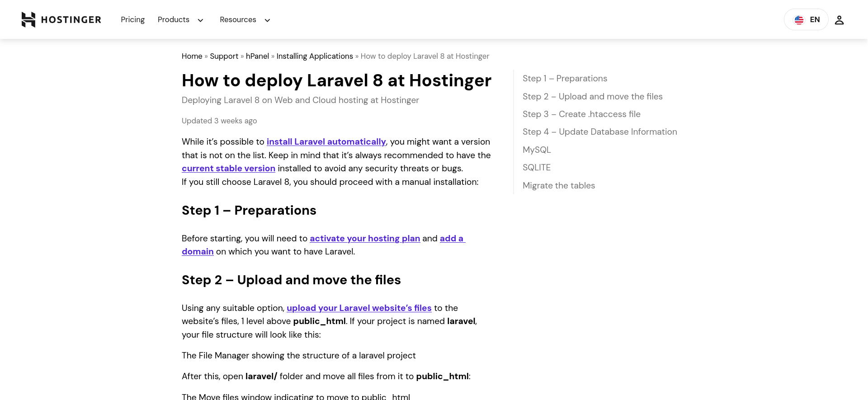Screen dimensions: 868x400
Task: Open the 'current stable version' link
Action: [x=228, y=168]
